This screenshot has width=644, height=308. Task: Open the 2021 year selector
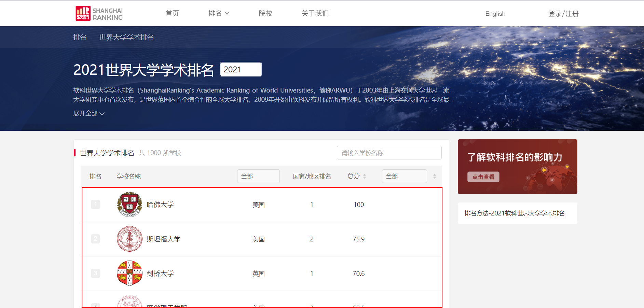[241, 69]
